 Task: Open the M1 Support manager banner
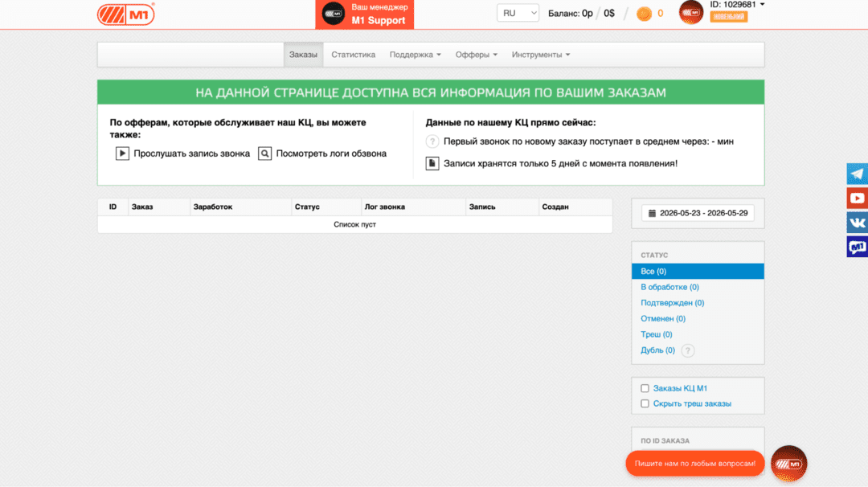[x=365, y=14]
